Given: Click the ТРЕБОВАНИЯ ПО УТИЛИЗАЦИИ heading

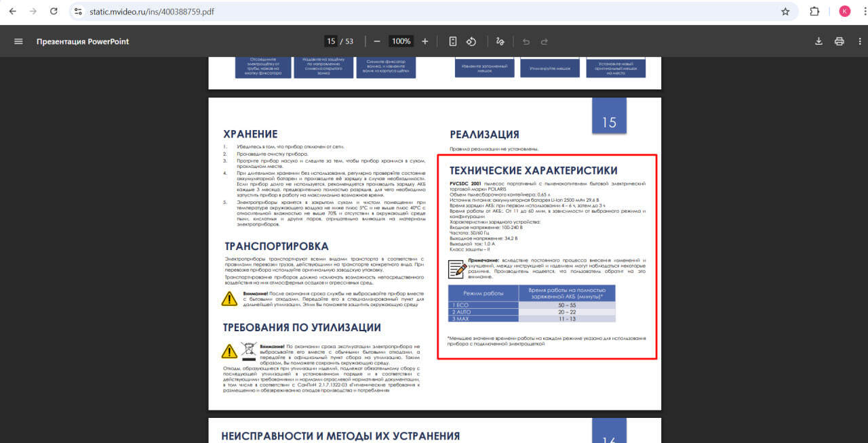Looking at the screenshot, I should coord(302,327).
